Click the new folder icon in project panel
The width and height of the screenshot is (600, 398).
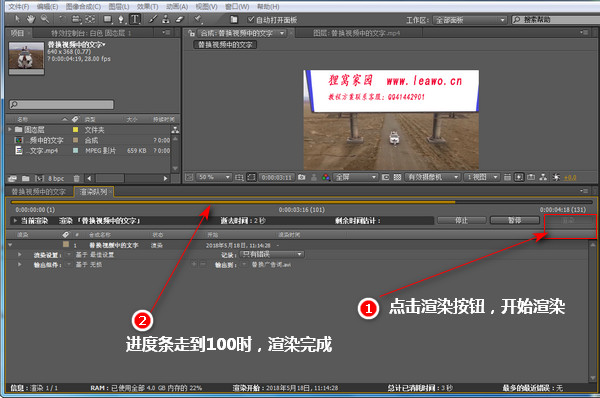point(26,178)
